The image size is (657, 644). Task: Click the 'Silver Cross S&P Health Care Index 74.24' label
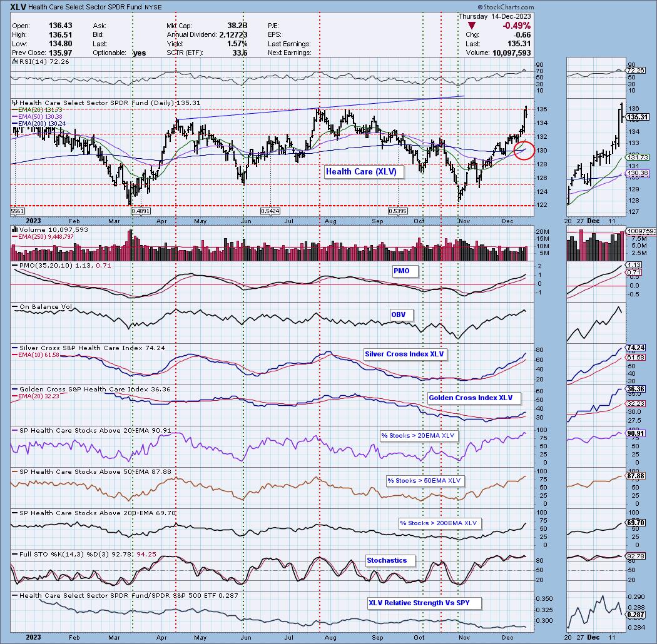click(89, 348)
